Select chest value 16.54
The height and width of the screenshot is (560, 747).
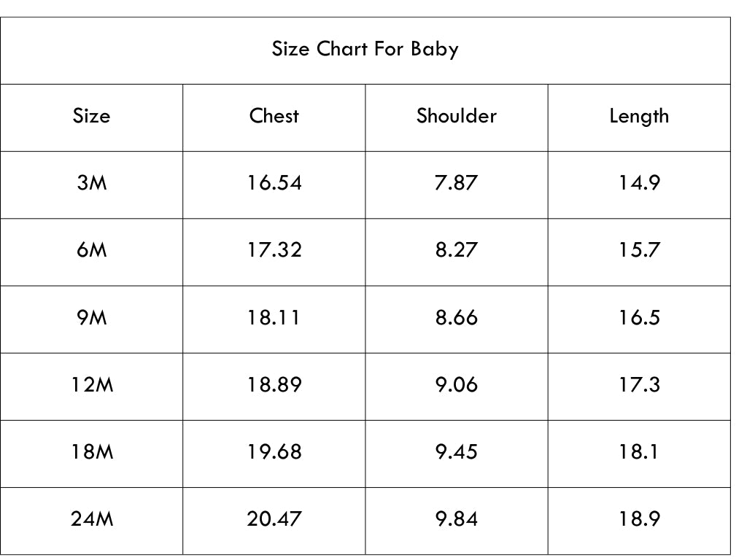(x=274, y=183)
